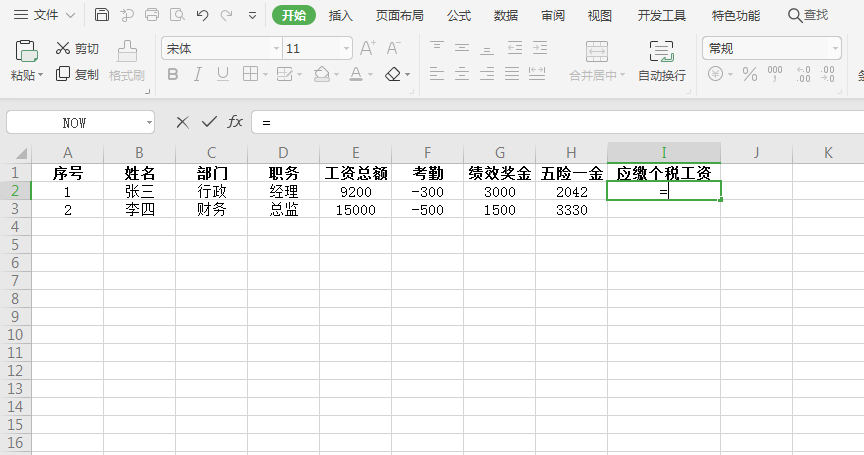The height and width of the screenshot is (455, 864).
Task: Click the Copy icon button
Action: [x=77, y=74]
